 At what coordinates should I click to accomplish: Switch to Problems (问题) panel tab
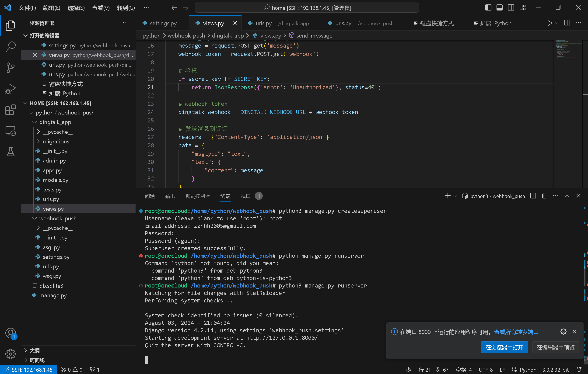150,196
